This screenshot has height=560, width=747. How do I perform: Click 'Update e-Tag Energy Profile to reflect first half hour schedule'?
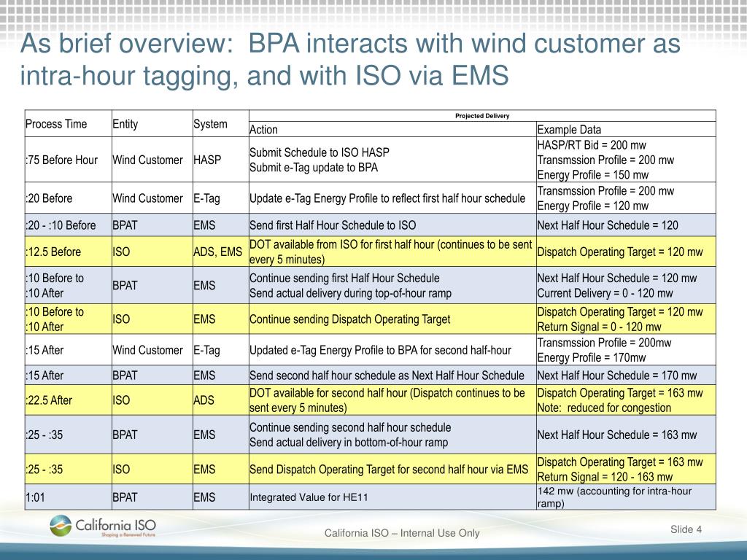387,198
